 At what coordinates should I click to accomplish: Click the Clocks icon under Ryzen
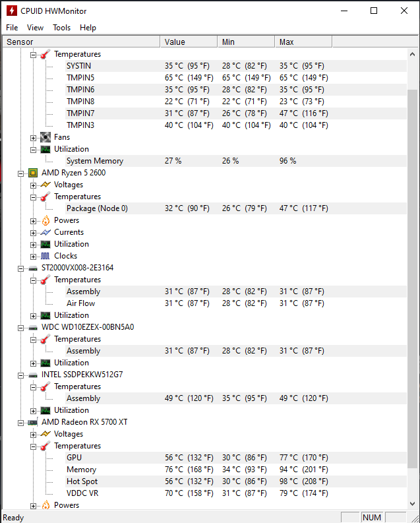tap(45, 256)
